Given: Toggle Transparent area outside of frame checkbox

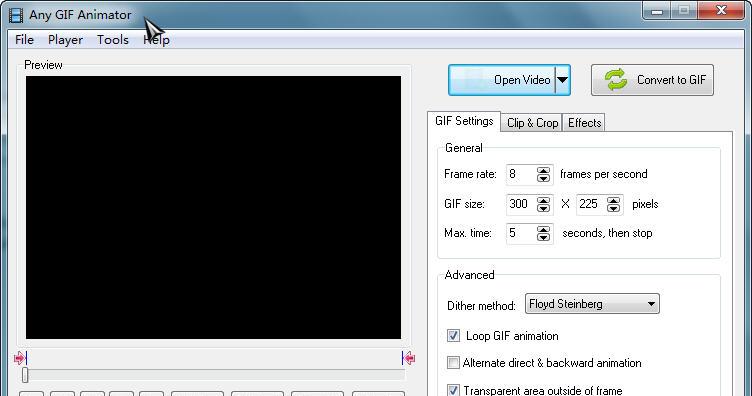Looking at the screenshot, I should tap(453, 390).
